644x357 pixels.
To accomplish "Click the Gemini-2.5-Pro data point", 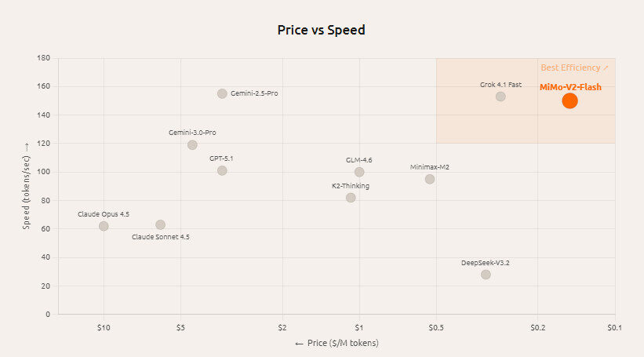I will click(x=222, y=93).
